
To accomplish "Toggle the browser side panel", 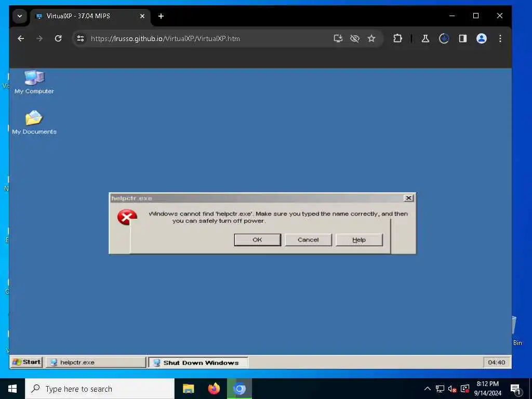I will (x=463, y=38).
